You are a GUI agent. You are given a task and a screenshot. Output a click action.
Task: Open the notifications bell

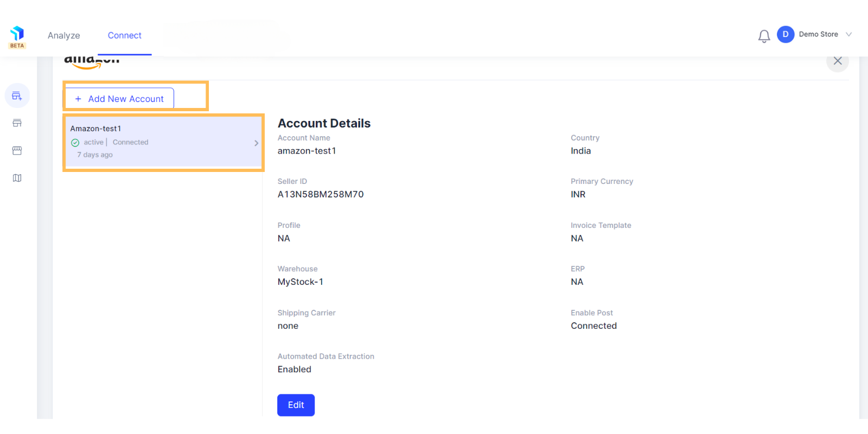pyautogui.click(x=764, y=36)
